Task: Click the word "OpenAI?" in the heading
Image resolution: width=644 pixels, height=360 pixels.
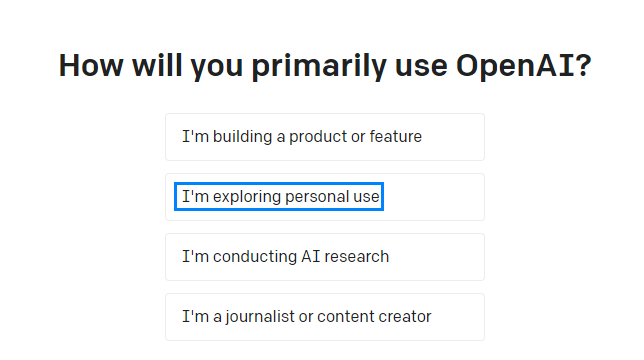Action: [524, 66]
